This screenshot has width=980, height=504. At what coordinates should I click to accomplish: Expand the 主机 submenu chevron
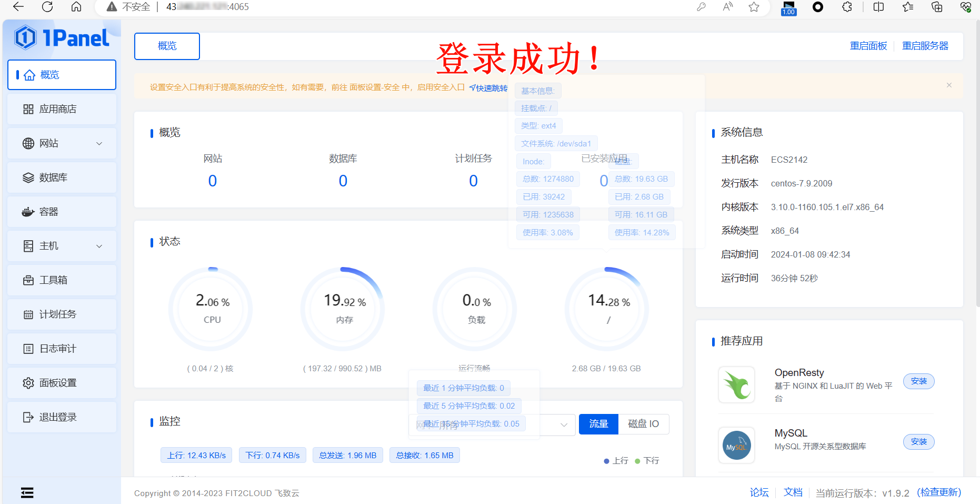coord(99,246)
